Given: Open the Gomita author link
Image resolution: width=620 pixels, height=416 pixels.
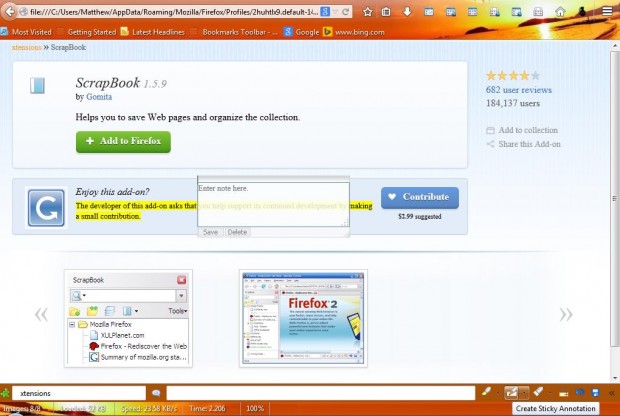Looking at the screenshot, I should (x=99, y=96).
